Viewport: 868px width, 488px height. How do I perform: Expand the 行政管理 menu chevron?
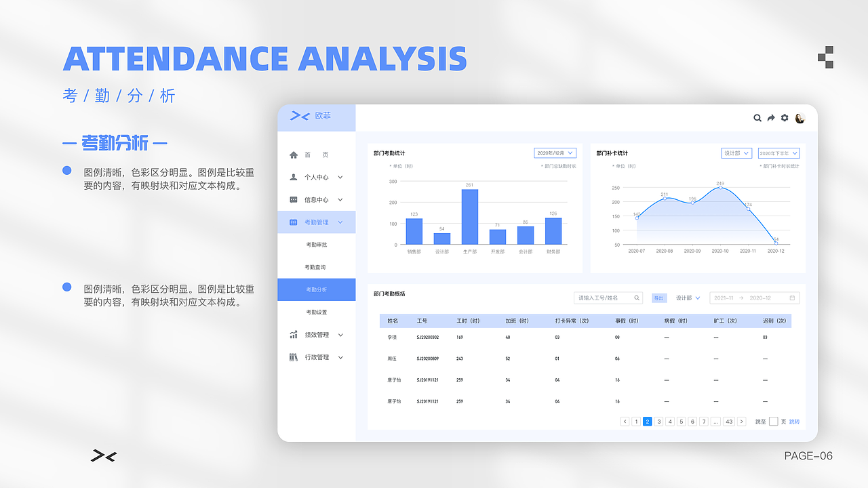340,357
